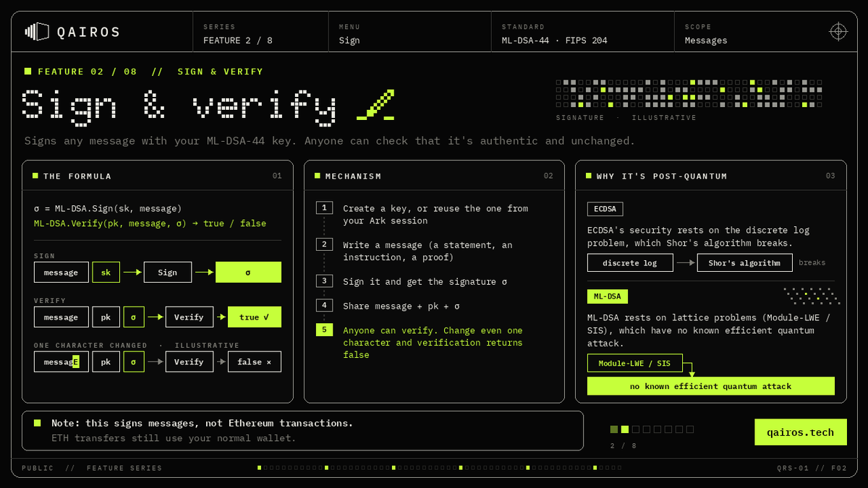Click the step 2 number box in Mechanism
Image resolution: width=868 pixels, height=488 pixels.
(325, 244)
